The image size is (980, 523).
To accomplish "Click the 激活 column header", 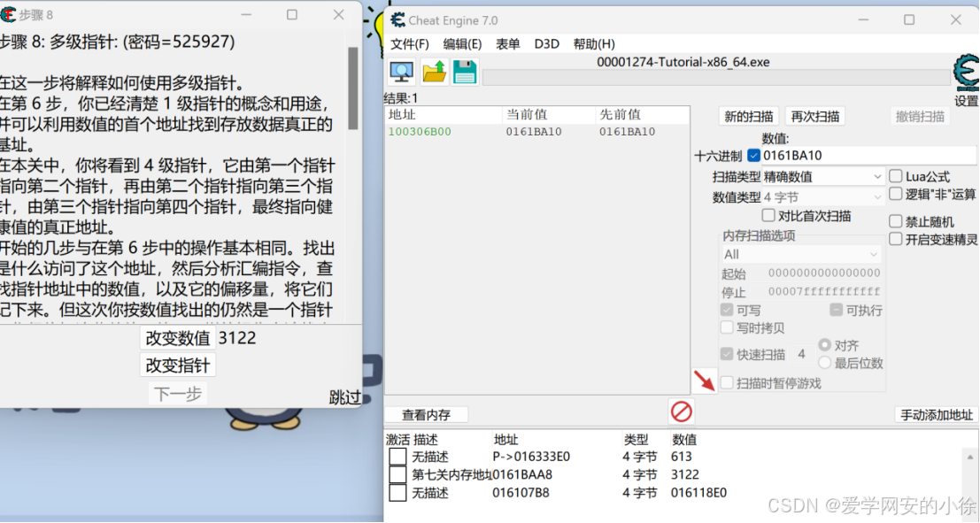I will coord(397,440).
